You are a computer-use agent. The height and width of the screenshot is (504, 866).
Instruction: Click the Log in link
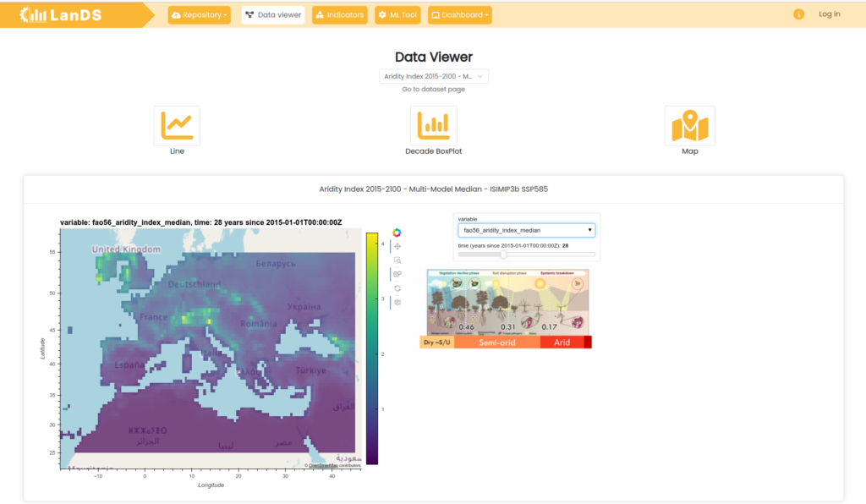[x=829, y=14]
